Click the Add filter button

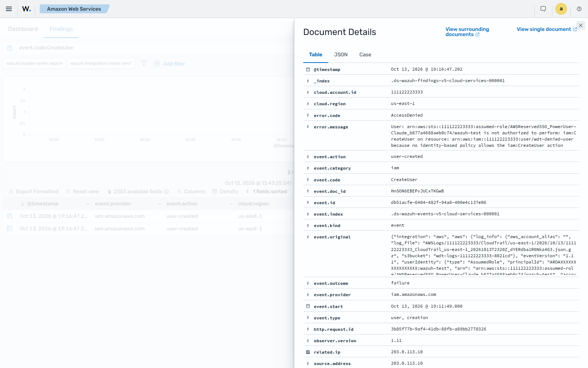169,64
